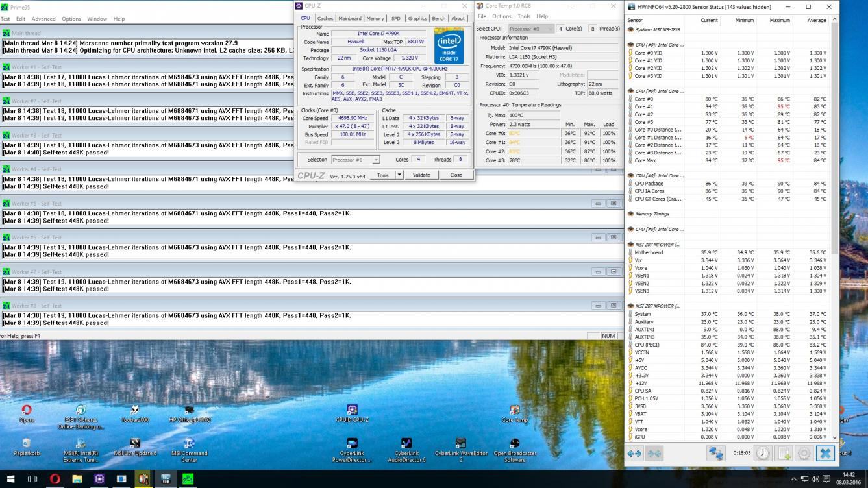Open the Processor #1 selection dropdown in CPU-Z
868x488 pixels.
(355, 160)
